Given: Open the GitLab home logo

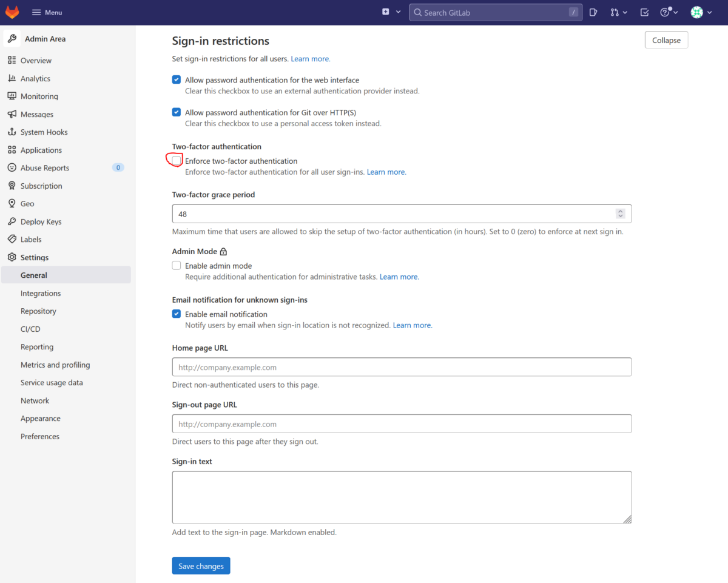Looking at the screenshot, I should [12, 12].
